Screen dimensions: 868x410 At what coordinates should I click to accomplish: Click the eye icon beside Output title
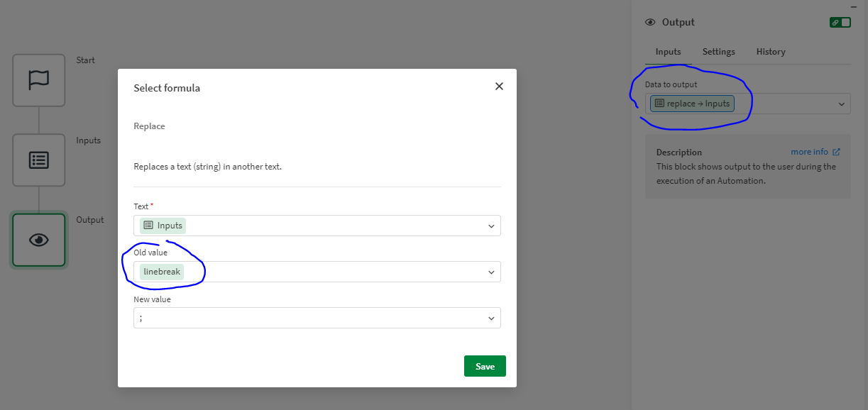pos(649,23)
